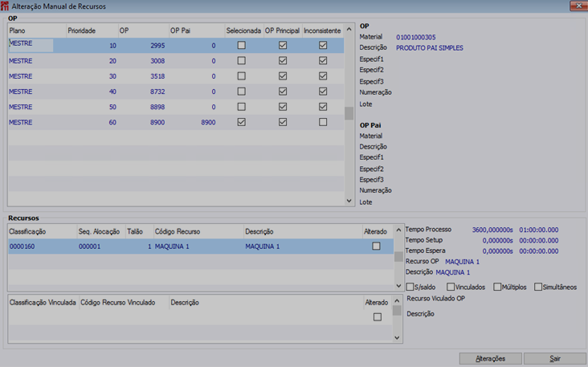
Task: Toggle Alterado checkbox for MAQUINA 1 row
Action: [376, 247]
